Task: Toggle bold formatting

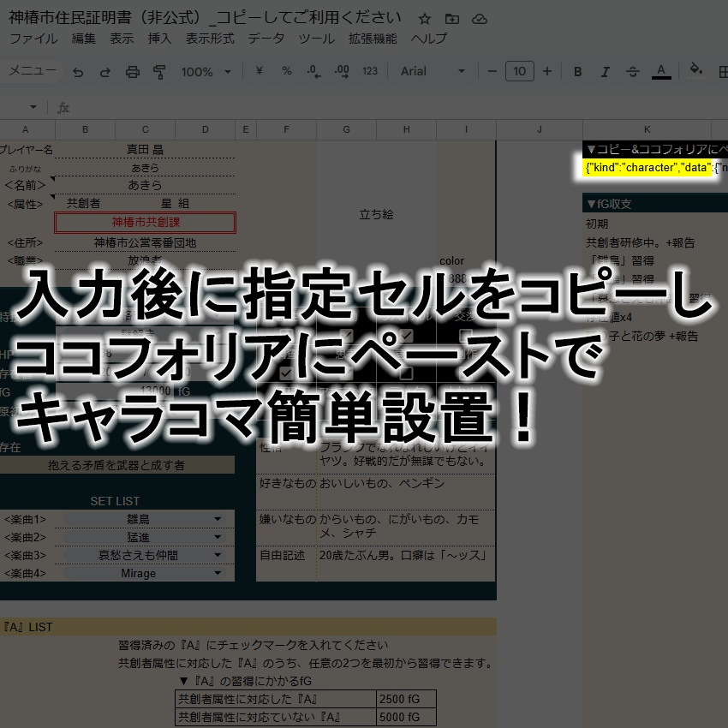Action: pos(578,72)
